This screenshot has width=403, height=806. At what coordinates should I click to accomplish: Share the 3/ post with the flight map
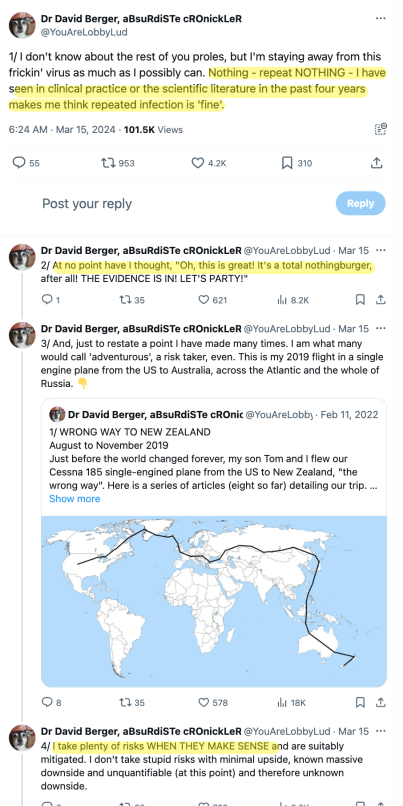(381, 702)
